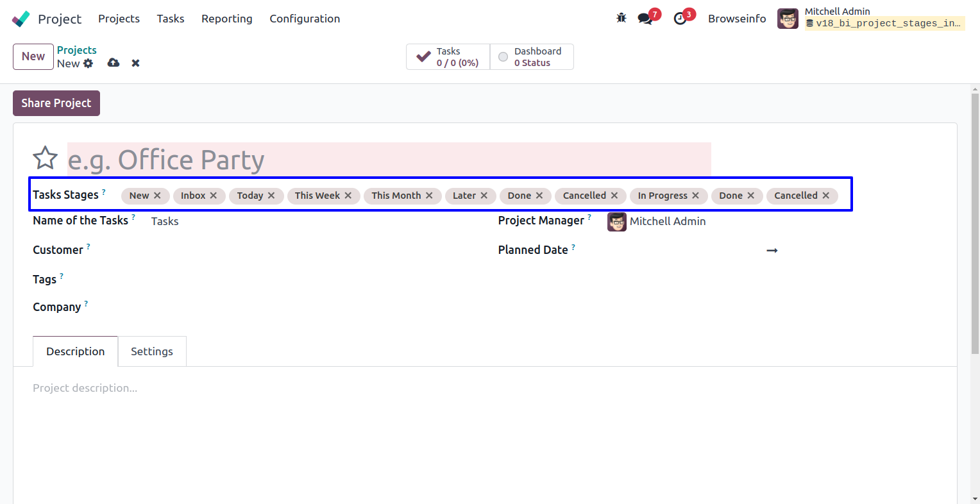Screen dimensions: 980x504
Task: Switch to the Settings tab
Action: pyautogui.click(x=152, y=351)
